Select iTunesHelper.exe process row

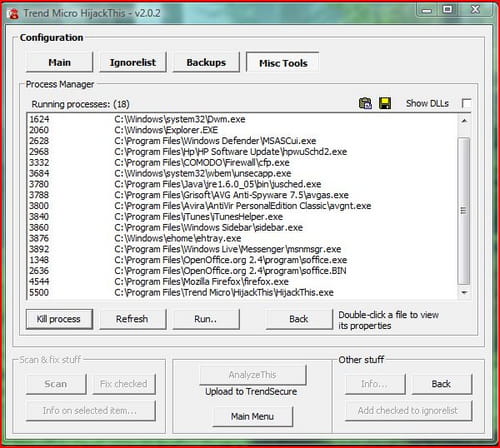pos(242,217)
